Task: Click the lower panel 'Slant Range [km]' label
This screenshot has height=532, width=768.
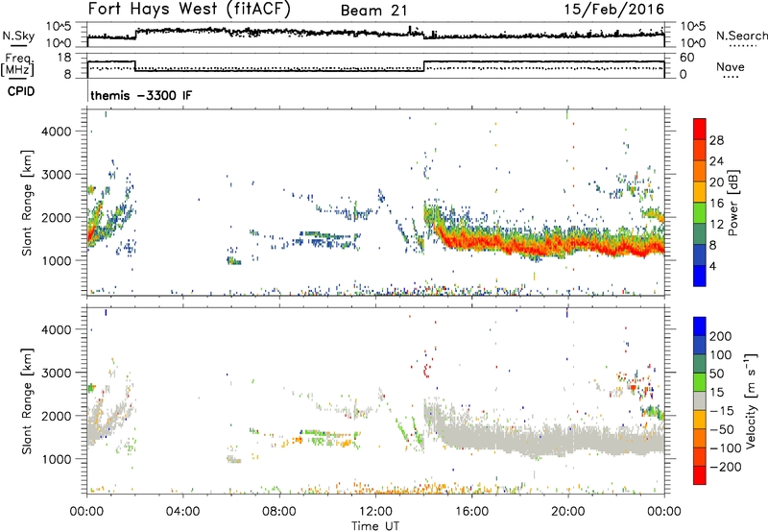Action: point(27,400)
